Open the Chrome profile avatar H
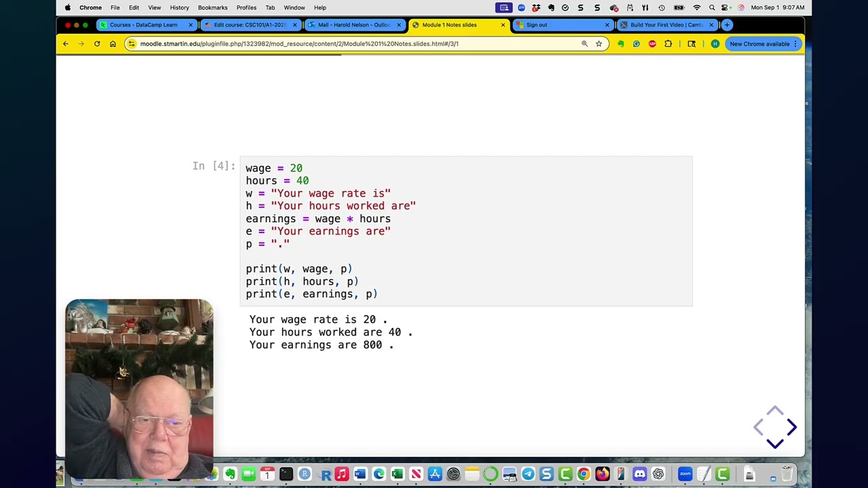Viewport: 868px width, 488px height. pyautogui.click(x=715, y=43)
